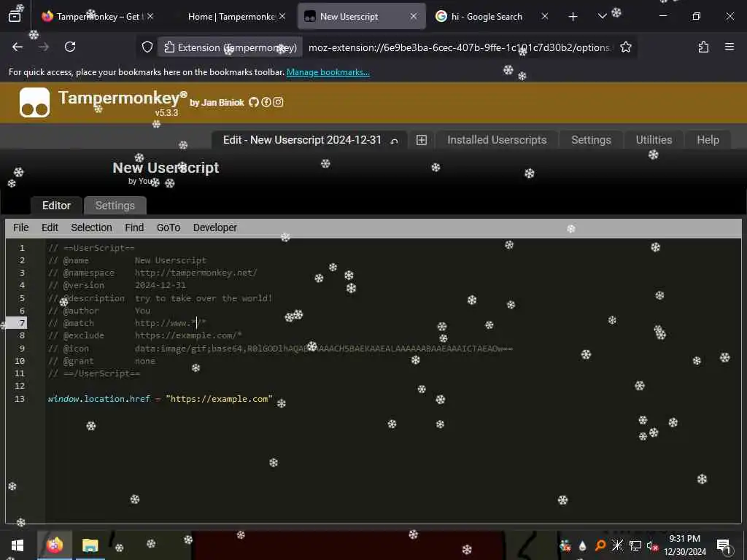Click the network tray icon
The width and height of the screenshot is (747, 560).
pos(635,545)
